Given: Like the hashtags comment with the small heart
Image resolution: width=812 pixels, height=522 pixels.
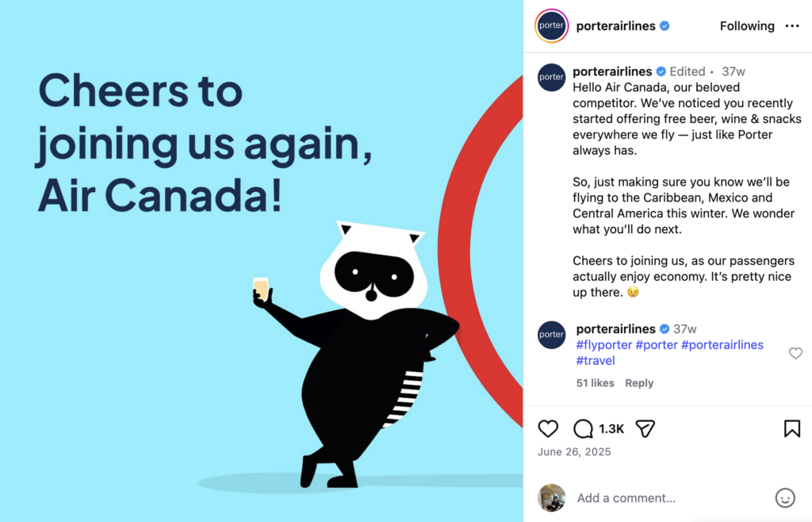Looking at the screenshot, I should 795,353.
